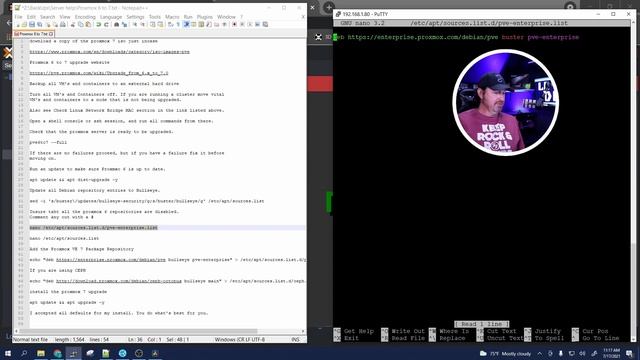This screenshot has height=360, width=640.
Task: Toggle the Word wrap toolbar icon
Action: coord(170,24)
